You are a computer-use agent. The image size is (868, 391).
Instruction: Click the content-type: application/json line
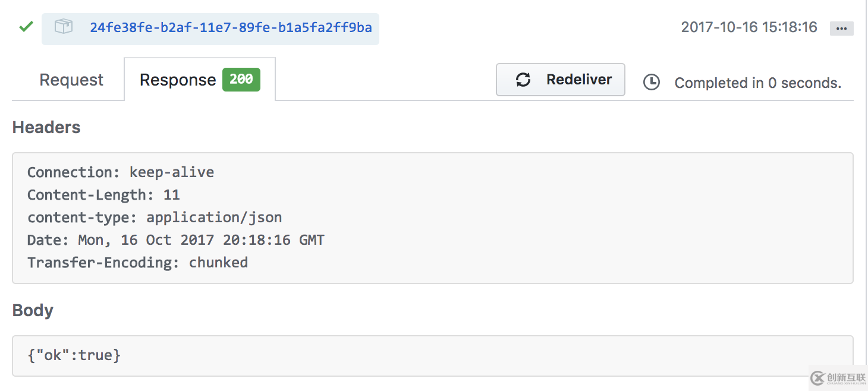pyautogui.click(x=155, y=217)
